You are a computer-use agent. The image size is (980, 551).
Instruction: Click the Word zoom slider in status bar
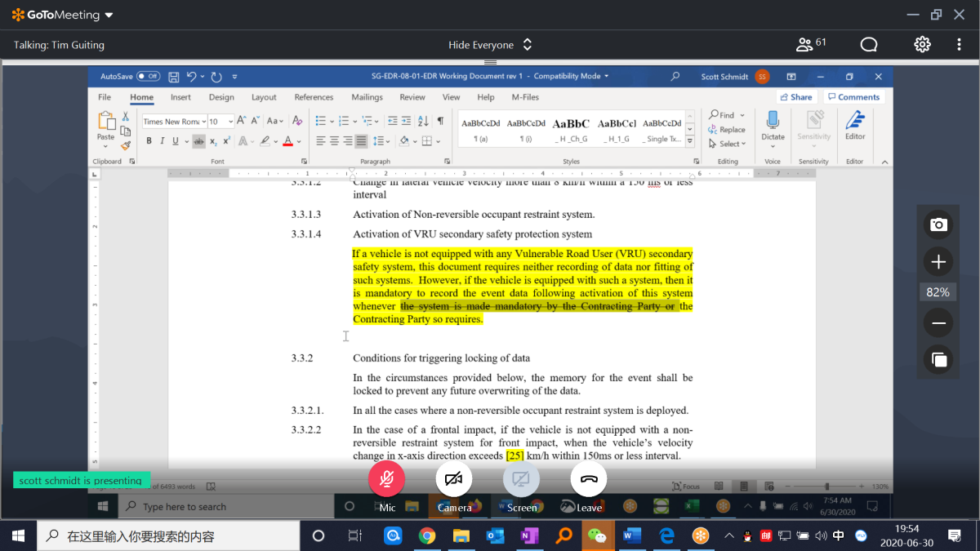(826, 487)
